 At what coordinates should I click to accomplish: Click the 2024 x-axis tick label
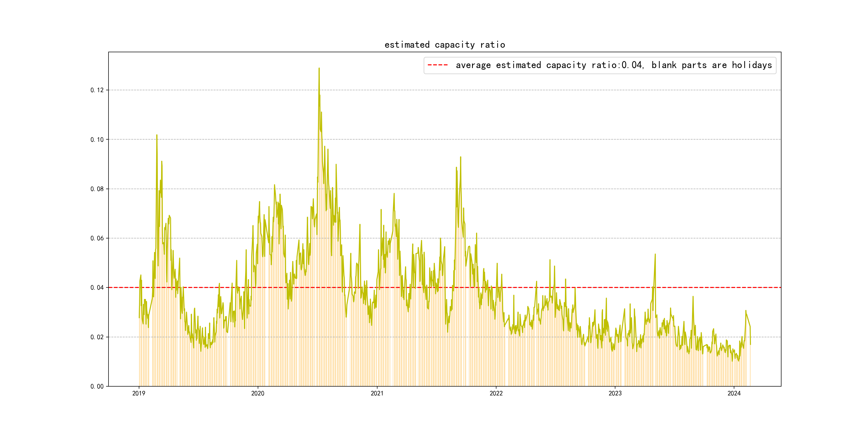(734, 393)
